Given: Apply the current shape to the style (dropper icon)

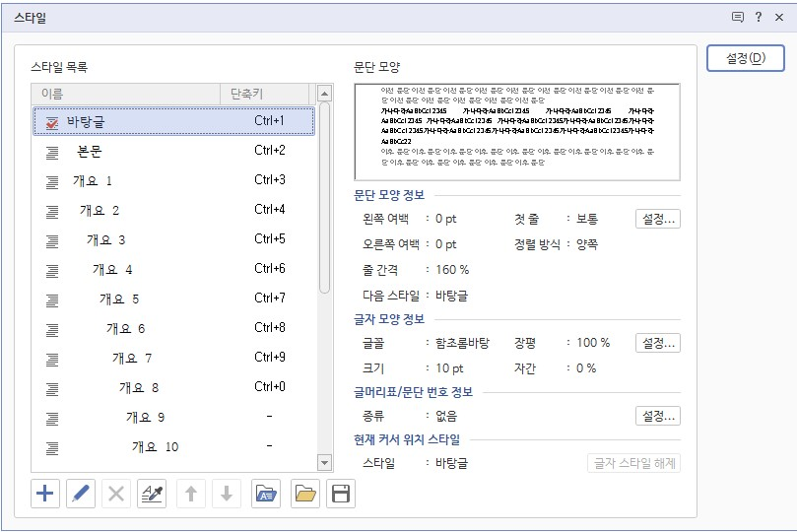Looking at the screenshot, I should click(152, 494).
